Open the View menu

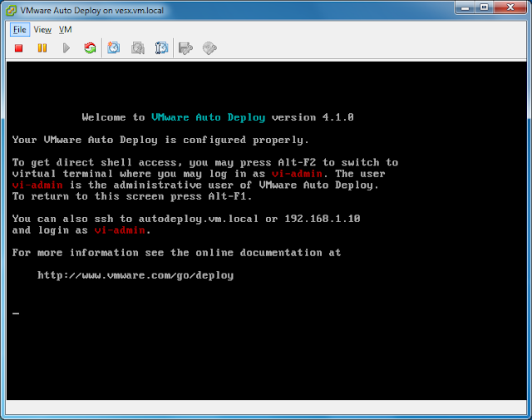point(42,30)
